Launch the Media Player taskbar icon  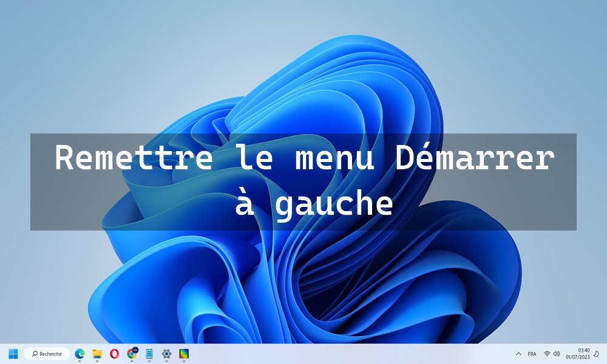click(x=183, y=353)
